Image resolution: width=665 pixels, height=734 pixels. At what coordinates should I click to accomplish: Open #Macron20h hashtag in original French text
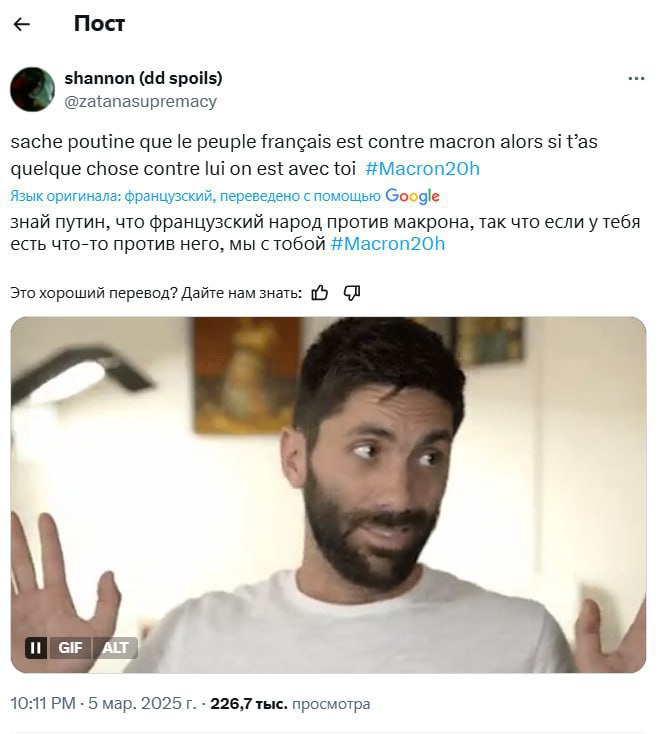pyautogui.click(x=422, y=169)
